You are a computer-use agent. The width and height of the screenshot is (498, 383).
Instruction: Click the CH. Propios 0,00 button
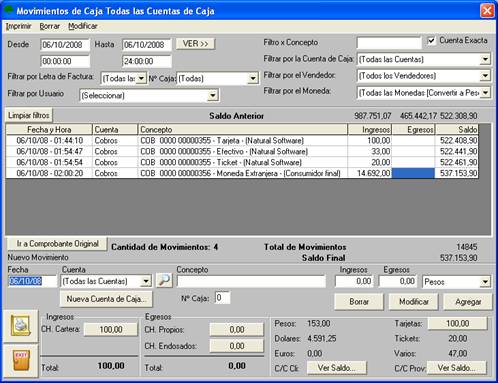[237, 329]
